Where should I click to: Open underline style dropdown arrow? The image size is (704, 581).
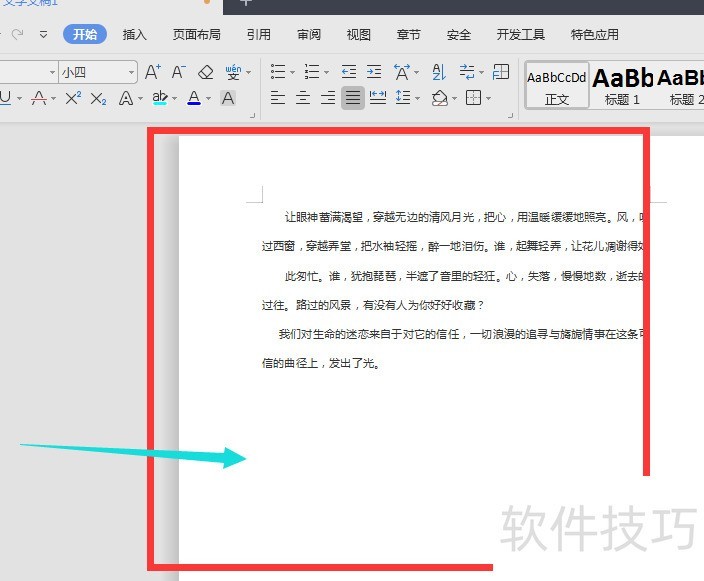click(x=19, y=98)
